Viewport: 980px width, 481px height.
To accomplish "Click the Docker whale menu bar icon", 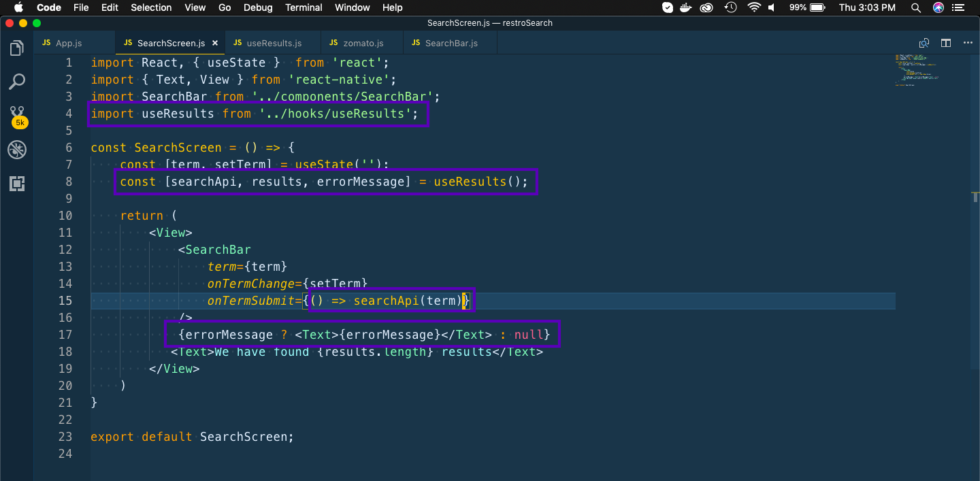I will (687, 7).
